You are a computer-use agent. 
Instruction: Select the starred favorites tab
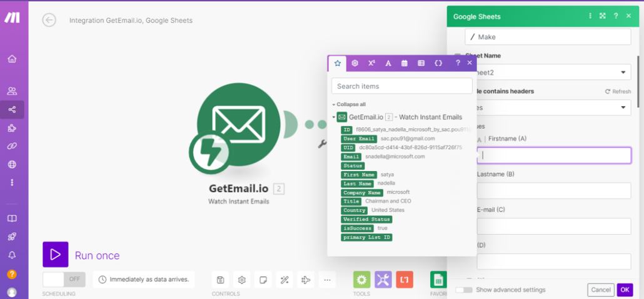[338, 63]
